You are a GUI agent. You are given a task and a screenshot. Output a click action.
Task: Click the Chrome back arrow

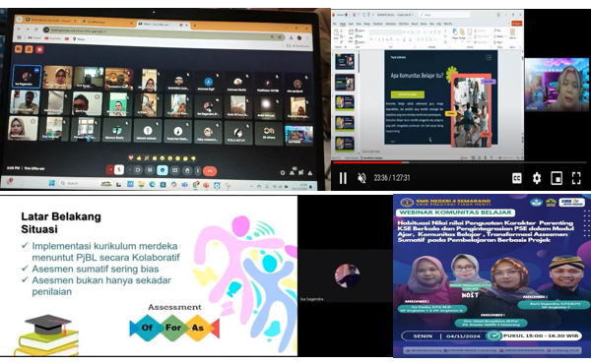pyautogui.click(x=20, y=29)
